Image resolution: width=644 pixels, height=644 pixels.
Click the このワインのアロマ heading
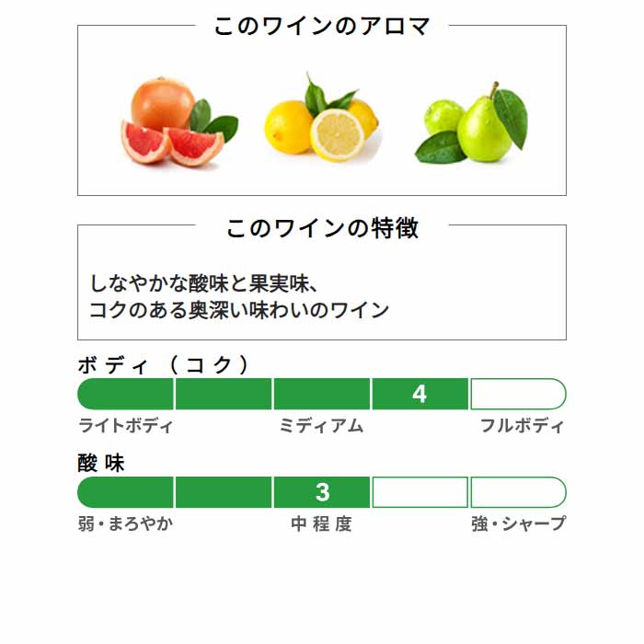322,27
